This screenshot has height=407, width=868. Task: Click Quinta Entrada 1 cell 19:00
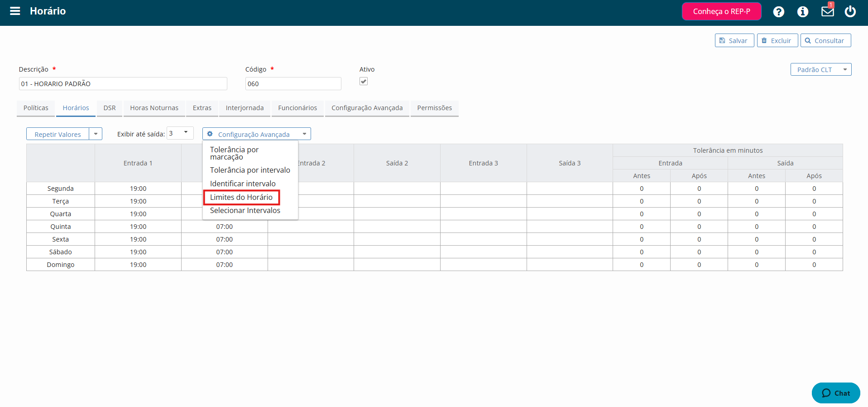[138, 227]
